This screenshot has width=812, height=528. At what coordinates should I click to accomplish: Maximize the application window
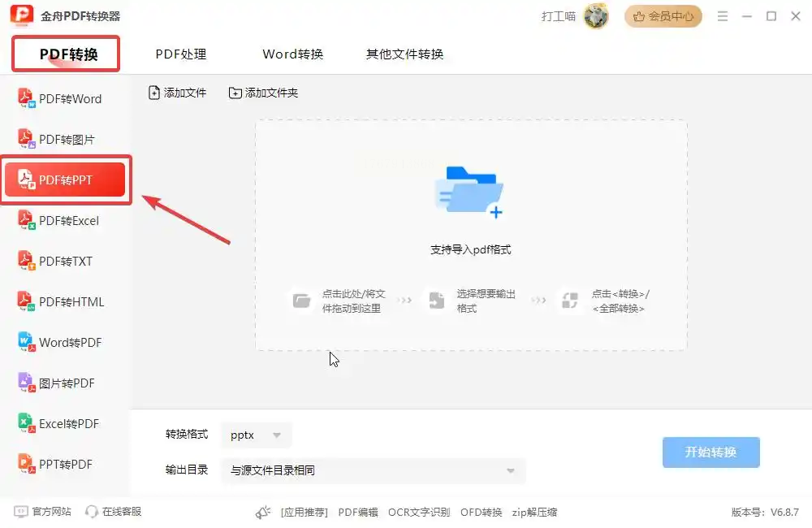(x=771, y=16)
